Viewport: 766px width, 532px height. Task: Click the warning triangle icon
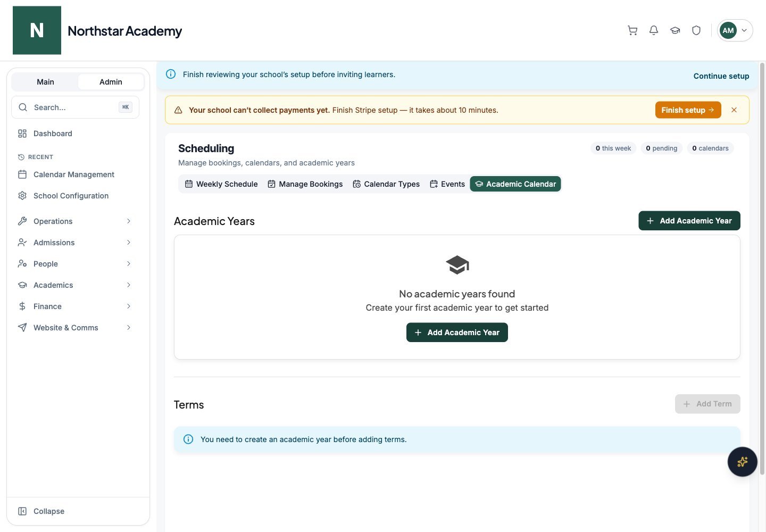pos(178,110)
